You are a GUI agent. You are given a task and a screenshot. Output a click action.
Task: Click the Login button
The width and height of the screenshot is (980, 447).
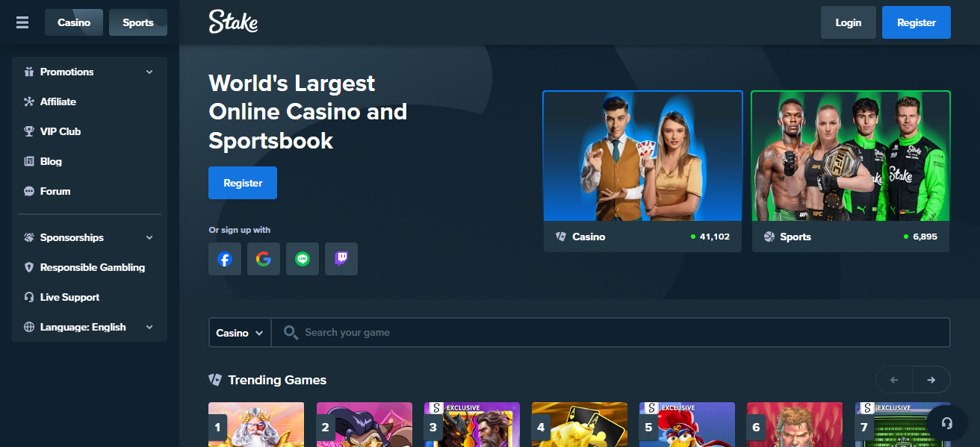pos(848,22)
